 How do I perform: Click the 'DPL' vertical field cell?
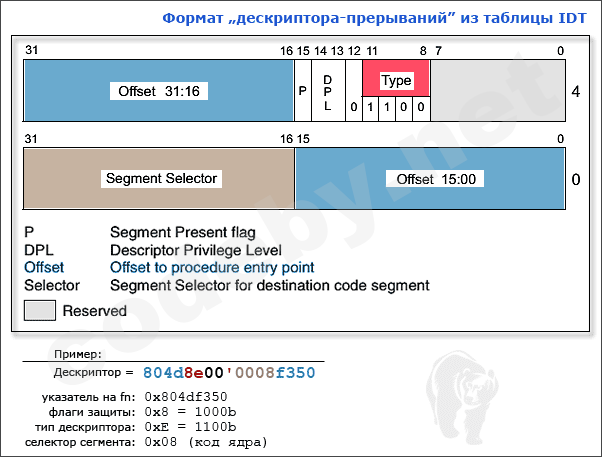click(x=327, y=93)
